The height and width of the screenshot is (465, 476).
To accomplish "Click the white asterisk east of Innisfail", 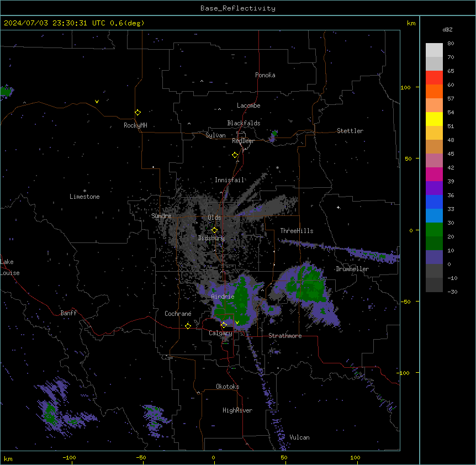I will pos(277,167).
